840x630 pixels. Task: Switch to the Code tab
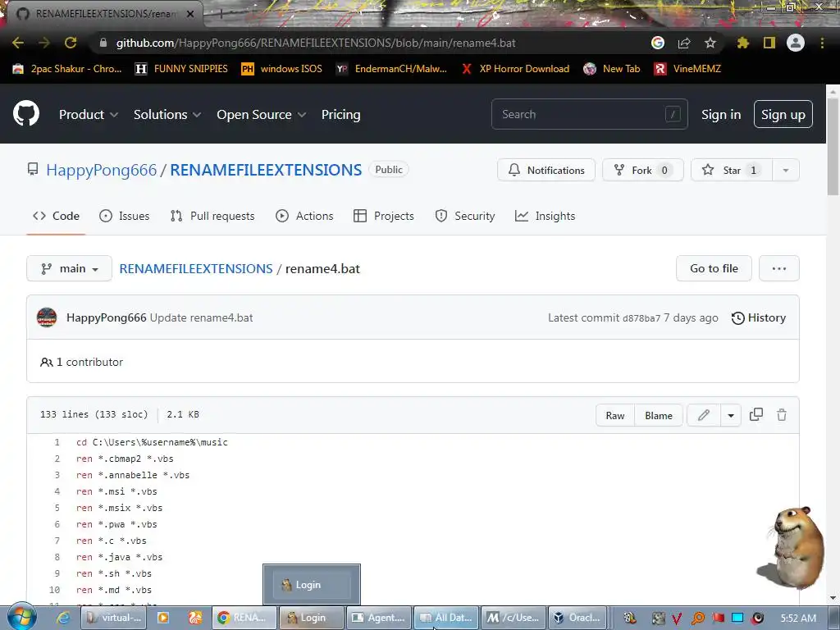(x=56, y=216)
